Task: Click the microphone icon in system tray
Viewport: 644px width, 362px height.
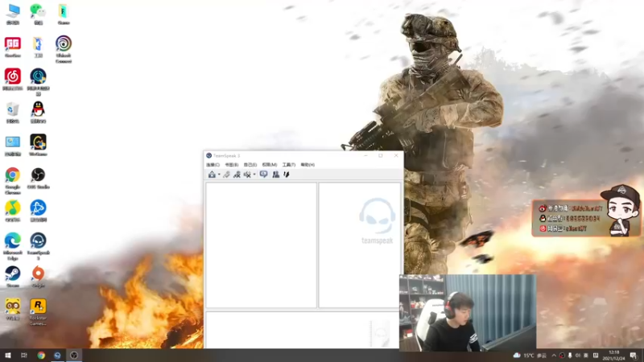Action: click(570, 356)
